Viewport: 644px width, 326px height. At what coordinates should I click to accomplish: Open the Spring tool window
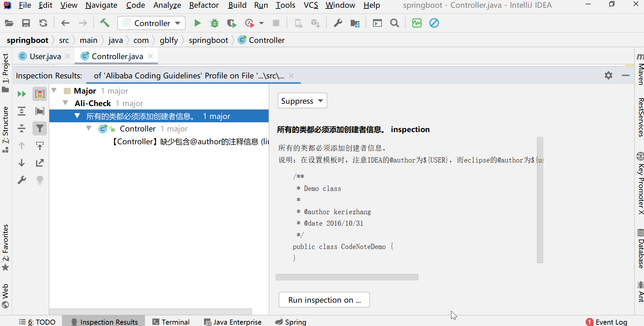tap(291, 322)
